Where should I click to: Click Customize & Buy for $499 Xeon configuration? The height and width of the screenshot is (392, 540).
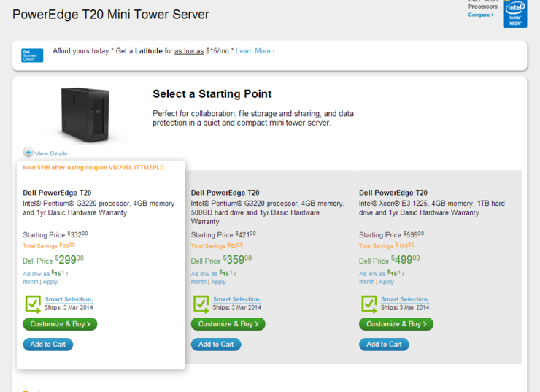click(x=396, y=324)
